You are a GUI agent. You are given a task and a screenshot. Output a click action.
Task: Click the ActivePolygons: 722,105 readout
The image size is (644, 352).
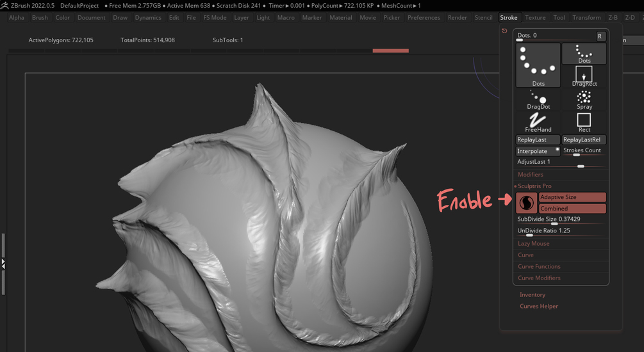[x=61, y=40]
